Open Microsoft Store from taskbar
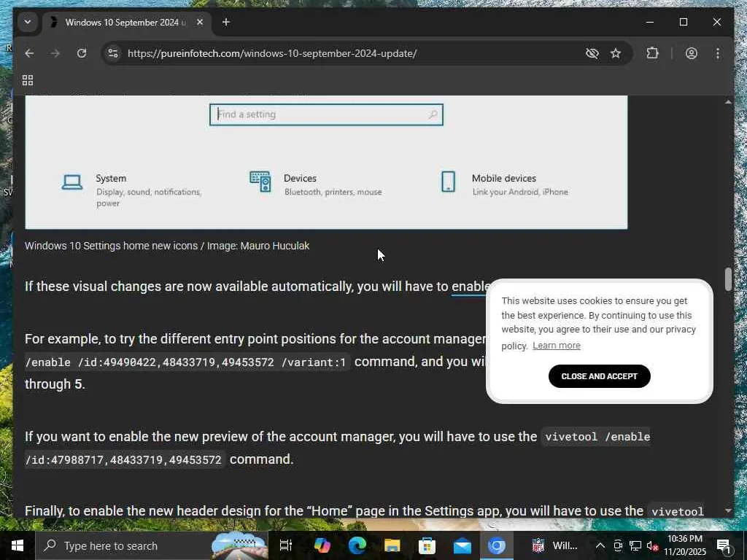 pos(427,545)
